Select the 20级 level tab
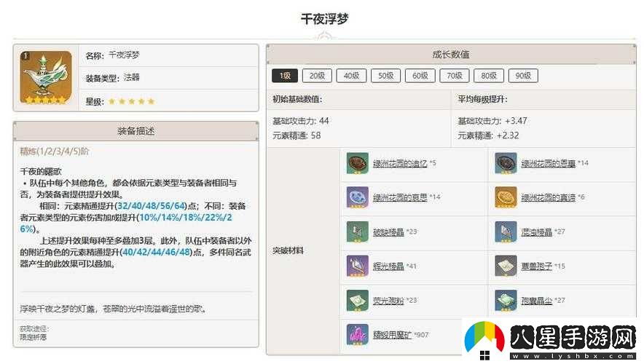This screenshot has height=364, width=644. coord(317,76)
